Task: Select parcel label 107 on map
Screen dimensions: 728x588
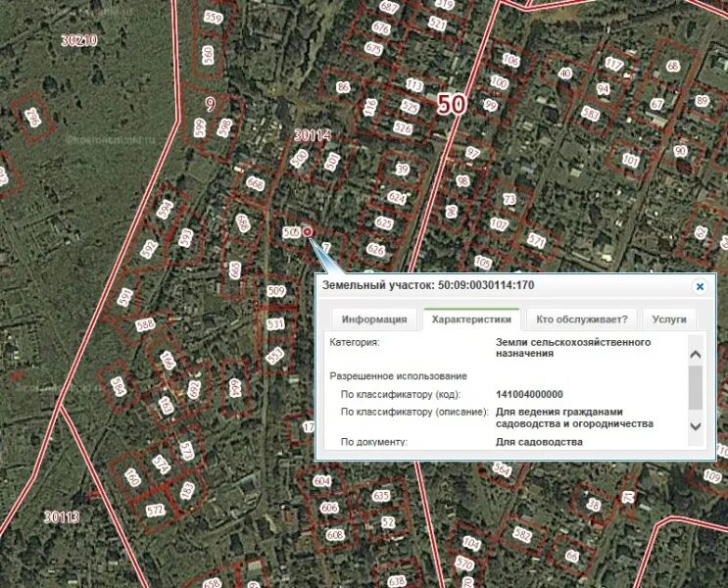Action: (x=499, y=223)
